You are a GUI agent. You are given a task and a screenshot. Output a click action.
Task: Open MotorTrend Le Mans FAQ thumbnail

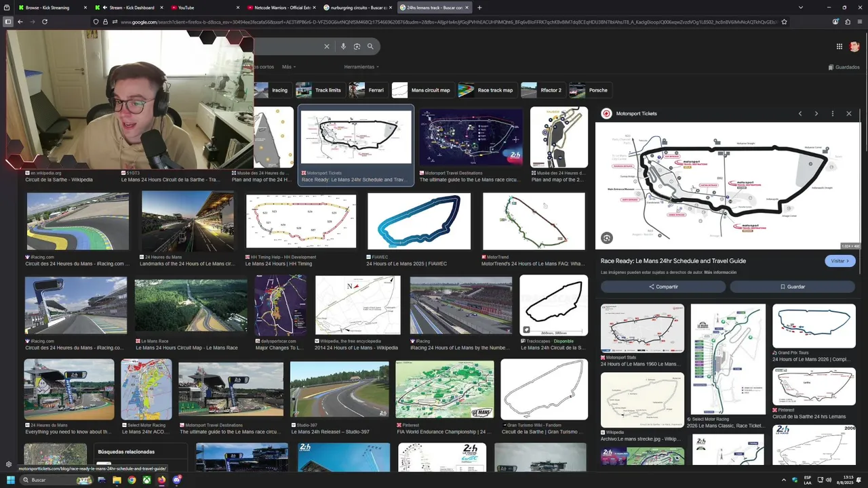pos(534,221)
